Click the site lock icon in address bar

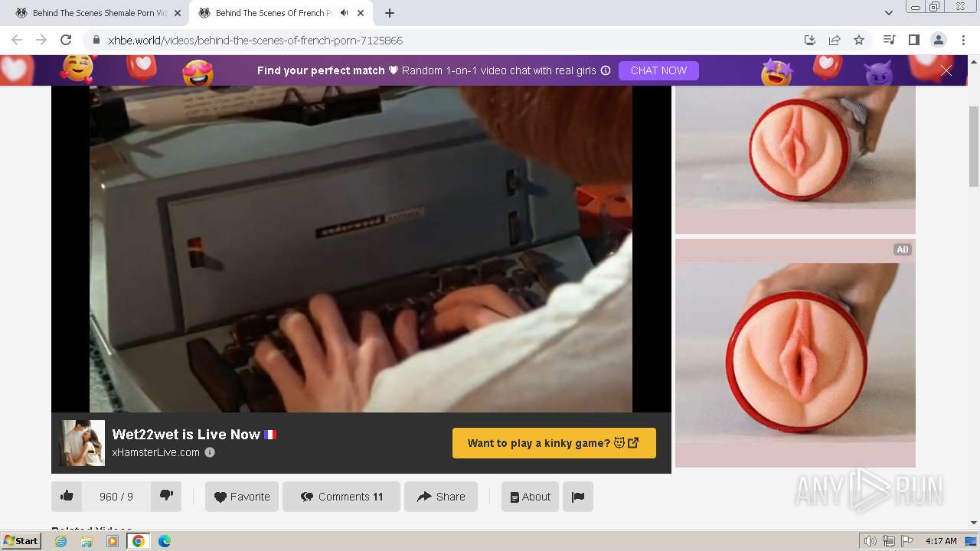[96, 40]
